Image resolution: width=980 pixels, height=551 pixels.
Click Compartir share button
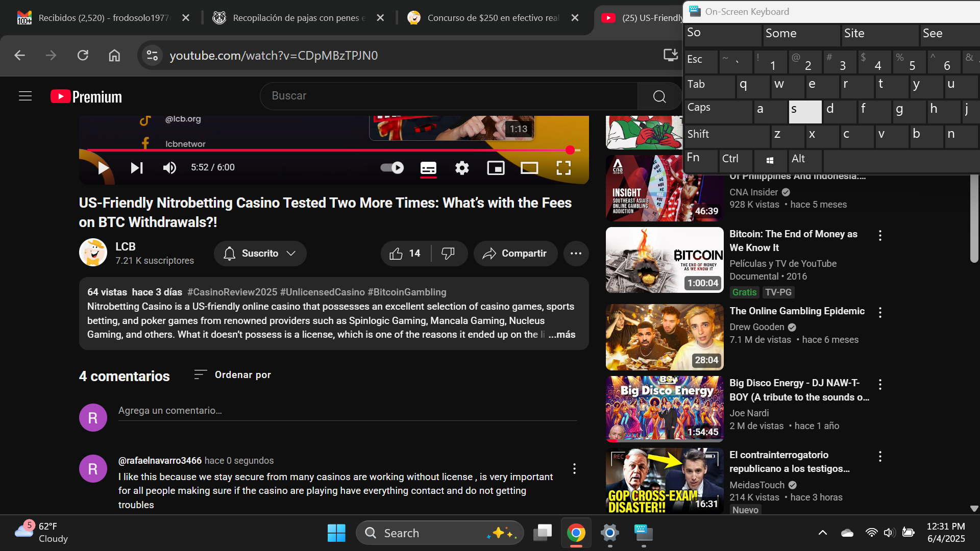point(515,254)
